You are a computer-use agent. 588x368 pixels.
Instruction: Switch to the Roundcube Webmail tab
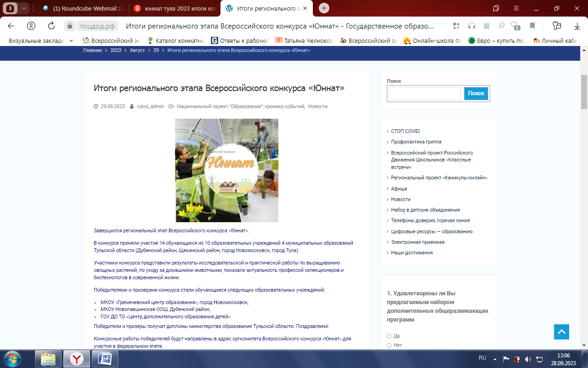click(83, 8)
